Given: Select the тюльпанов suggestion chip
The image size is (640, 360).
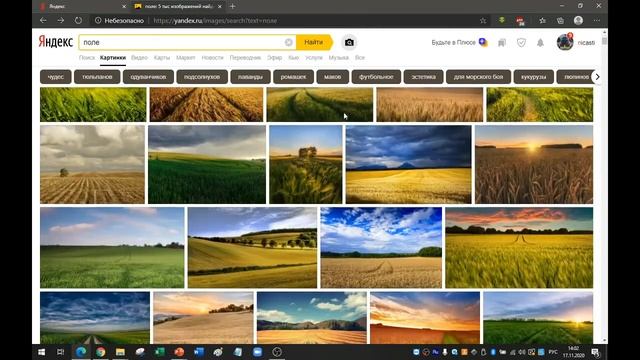Looking at the screenshot, I should (x=97, y=77).
